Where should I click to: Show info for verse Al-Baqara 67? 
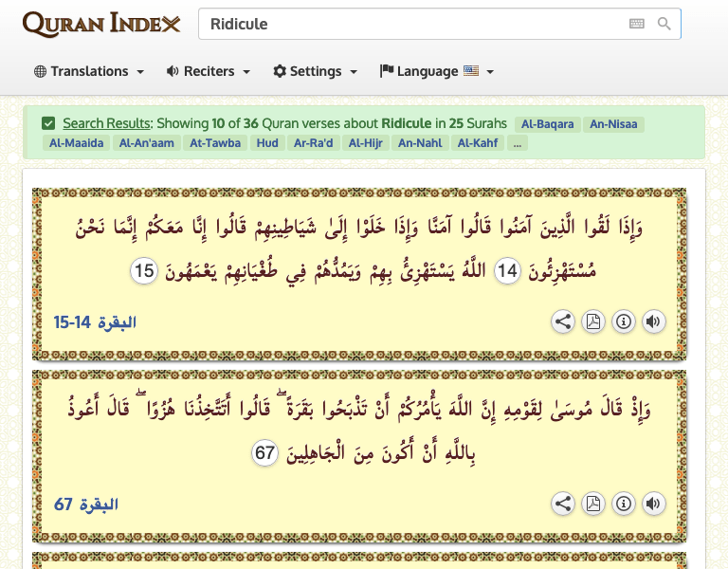tap(623, 504)
